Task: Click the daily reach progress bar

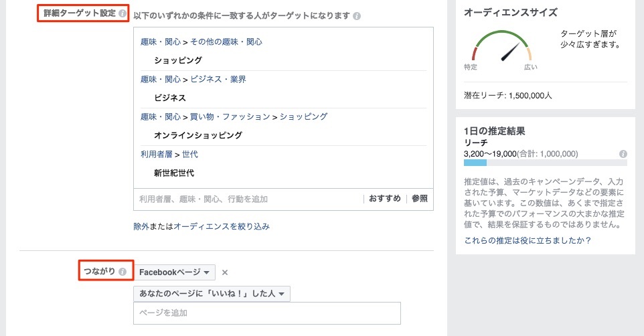Action: pyautogui.click(x=545, y=163)
